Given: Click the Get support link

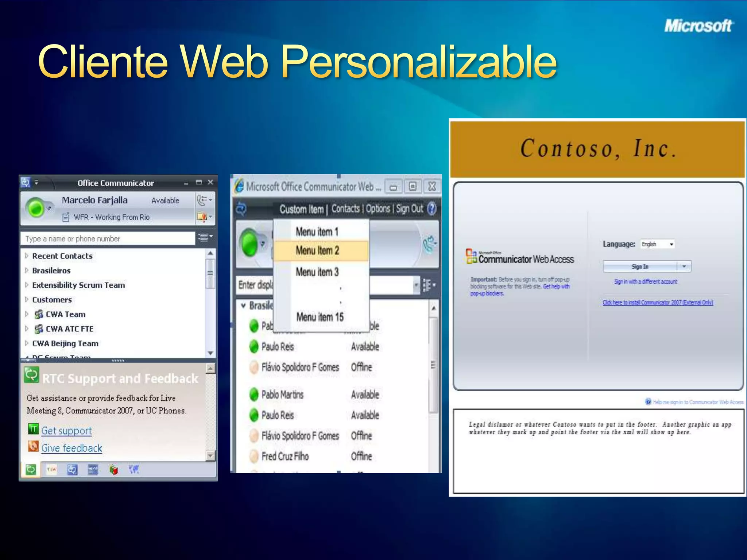Looking at the screenshot, I should pyautogui.click(x=66, y=431).
